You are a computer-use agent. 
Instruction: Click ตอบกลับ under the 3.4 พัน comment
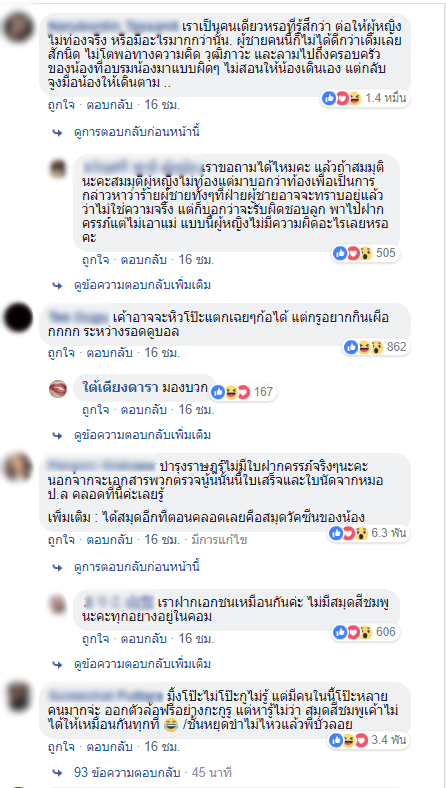click(x=110, y=746)
